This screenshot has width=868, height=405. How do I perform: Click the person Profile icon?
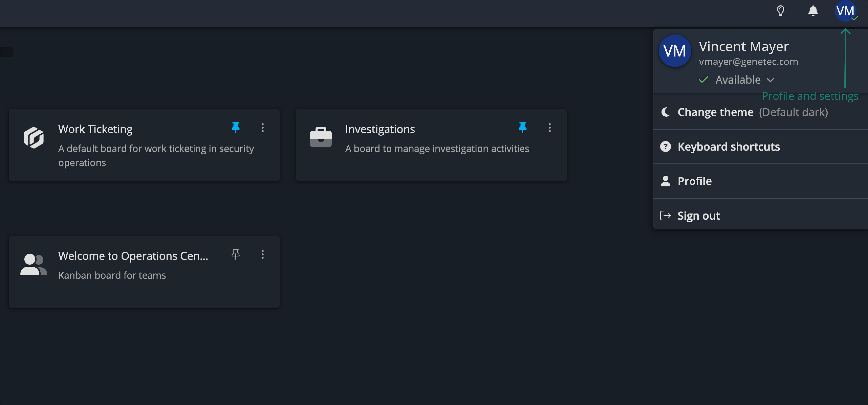point(666,181)
